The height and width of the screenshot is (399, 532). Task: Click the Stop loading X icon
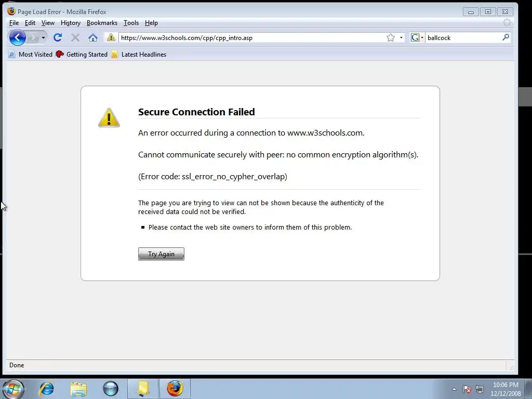coord(75,37)
